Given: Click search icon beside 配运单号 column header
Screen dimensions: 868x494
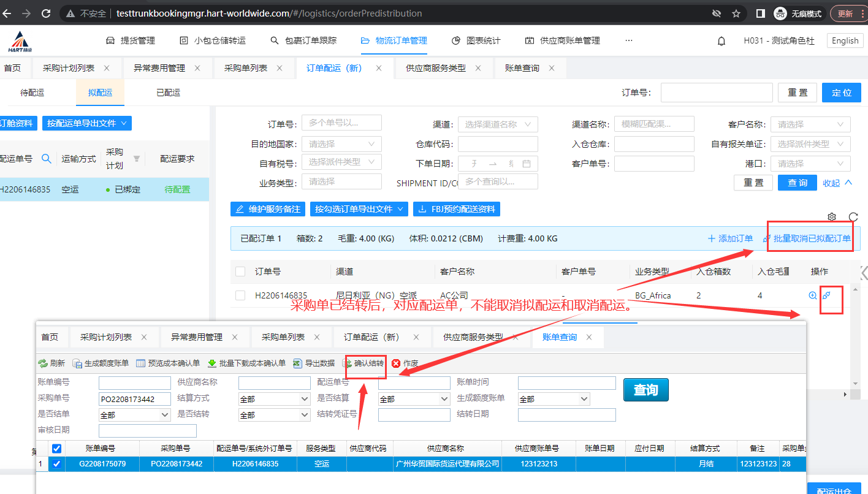Looking at the screenshot, I should pos(47,159).
